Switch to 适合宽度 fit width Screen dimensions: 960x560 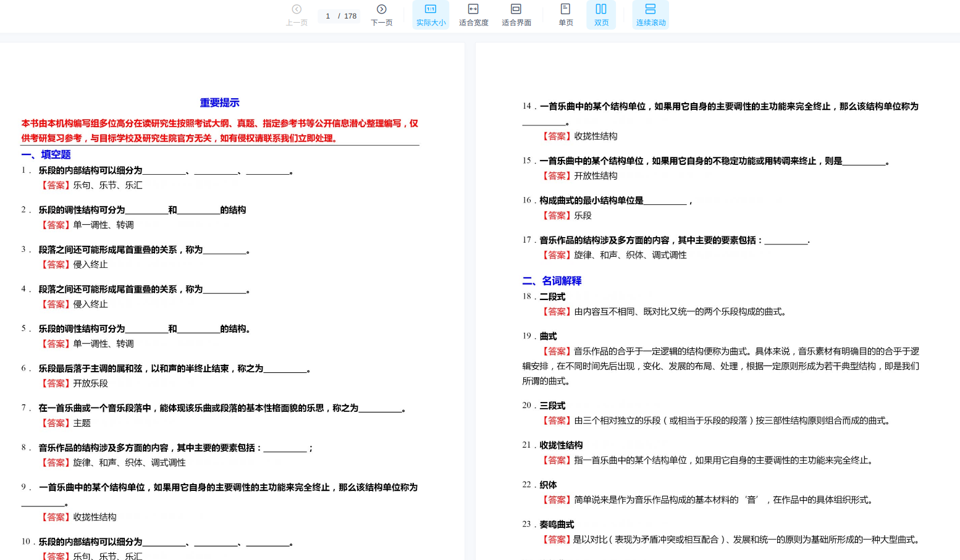tap(473, 15)
